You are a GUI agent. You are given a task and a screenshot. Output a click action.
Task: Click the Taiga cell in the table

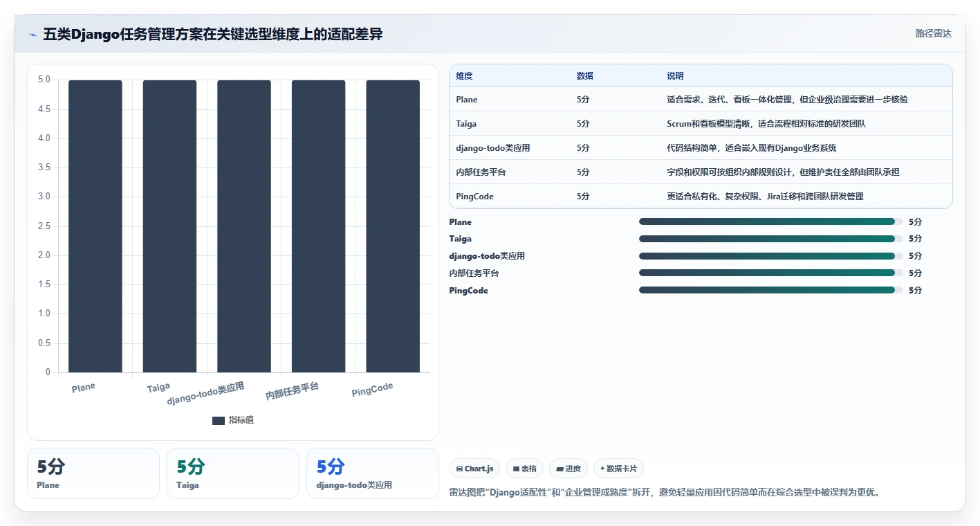point(466,124)
